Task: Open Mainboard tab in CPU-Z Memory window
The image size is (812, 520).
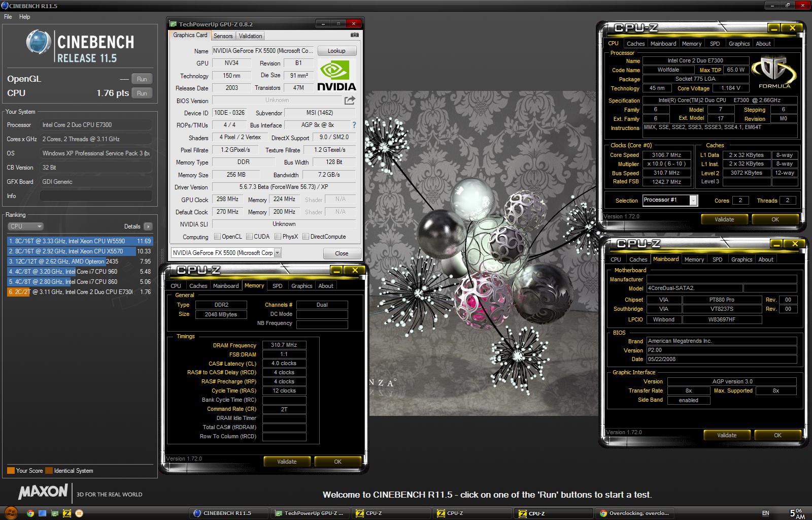Action: (226, 286)
